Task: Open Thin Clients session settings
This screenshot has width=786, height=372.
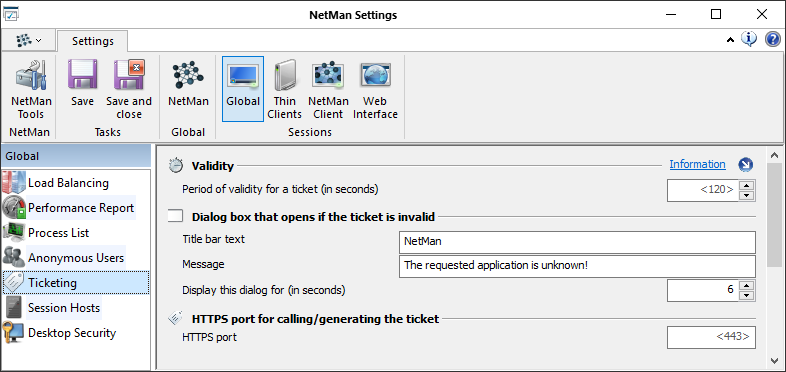Action: (x=285, y=76)
